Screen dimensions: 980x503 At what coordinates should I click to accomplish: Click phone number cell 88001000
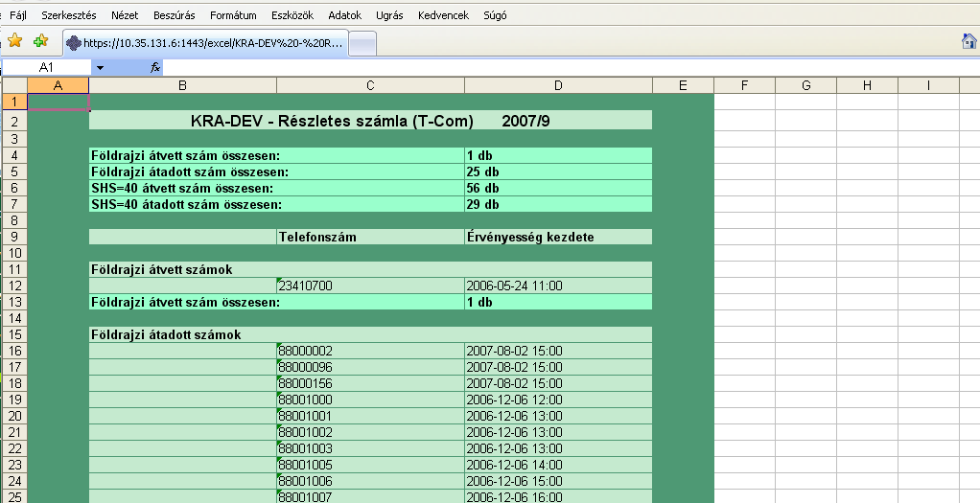click(x=370, y=400)
